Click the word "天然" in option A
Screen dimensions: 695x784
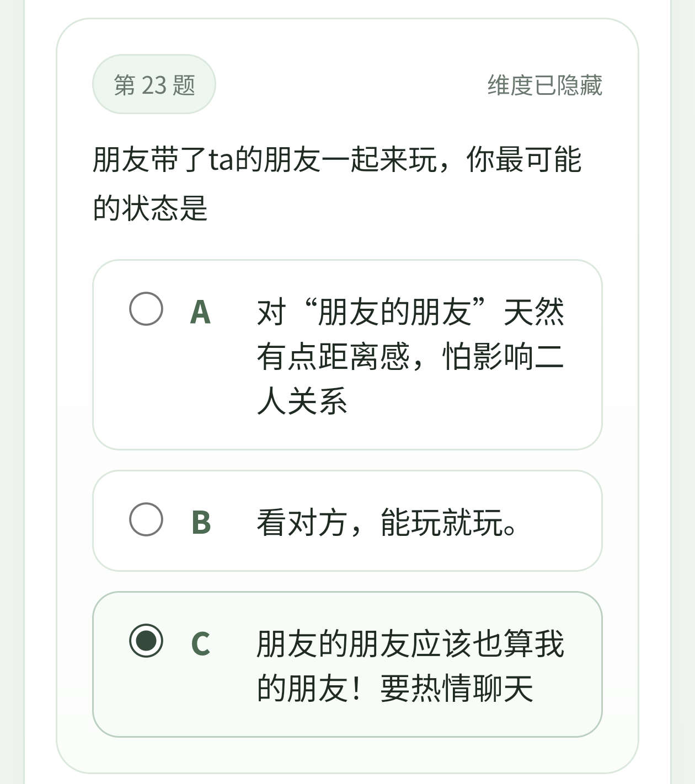click(534, 312)
